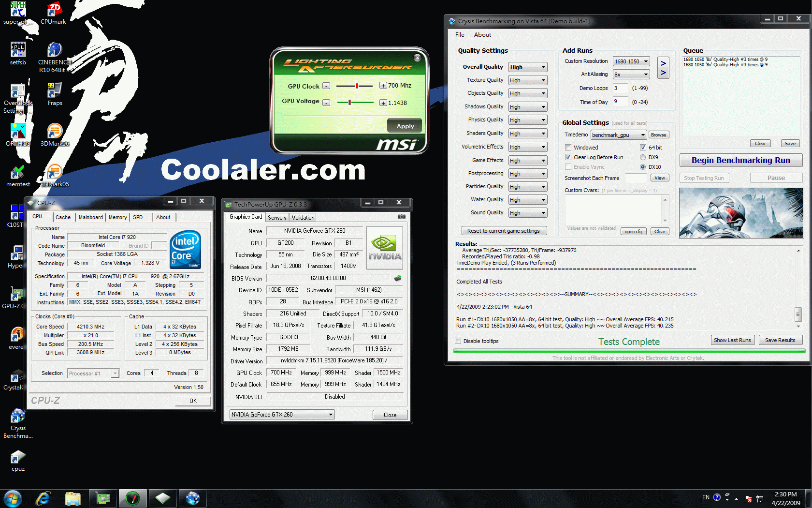Click Save Results button
812x508 pixels.
click(780, 340)
